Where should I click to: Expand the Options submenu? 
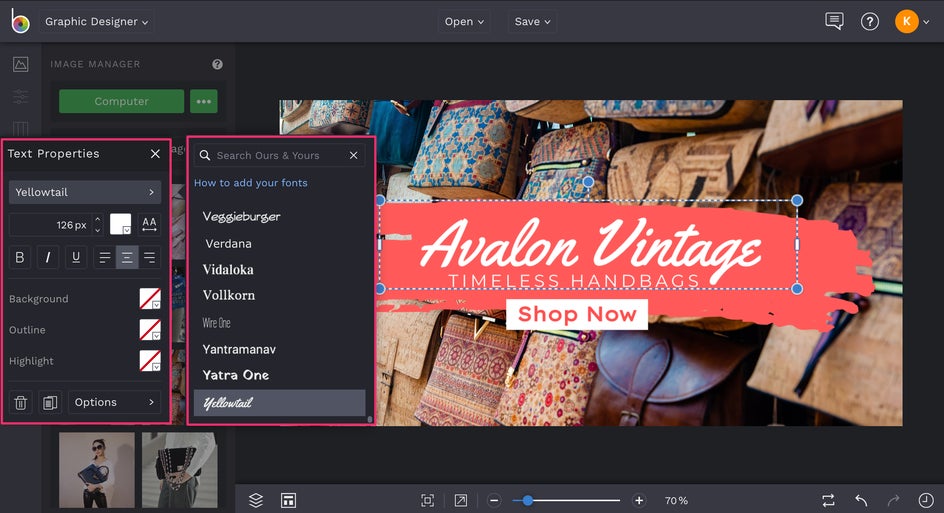click(114, 402)
